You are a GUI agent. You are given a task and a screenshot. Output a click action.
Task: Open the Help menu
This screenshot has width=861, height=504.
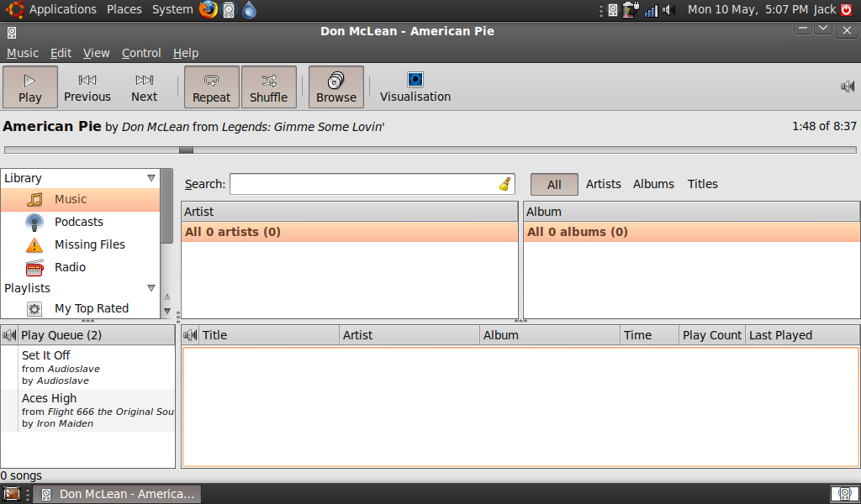(186, 53)
